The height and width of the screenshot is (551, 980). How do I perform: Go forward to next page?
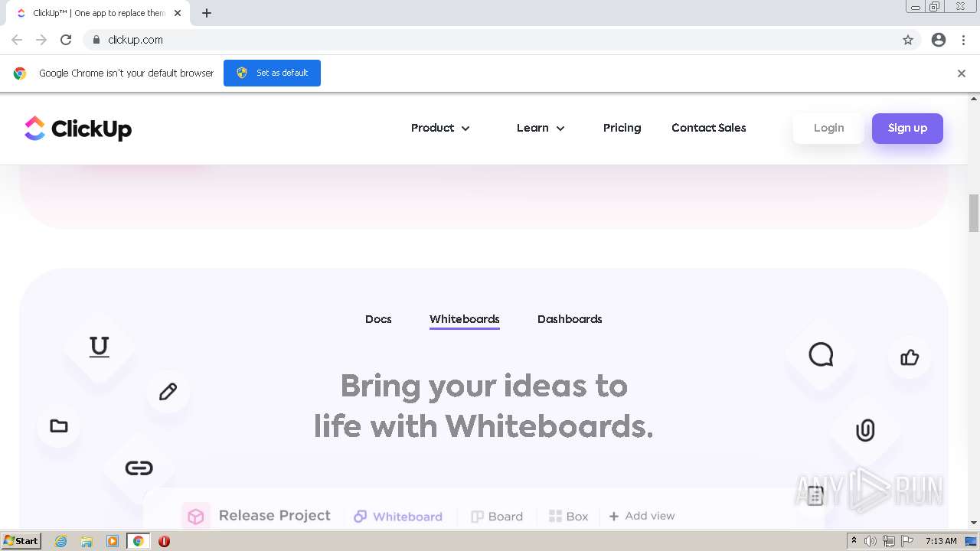[41, 40]
